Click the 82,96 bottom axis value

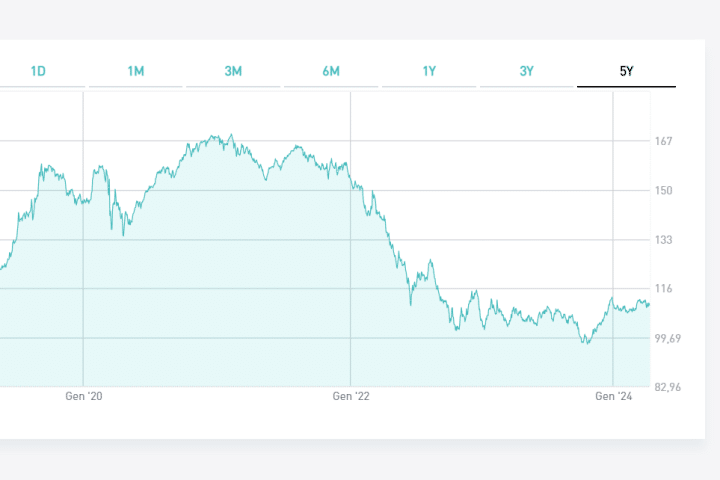667,387
